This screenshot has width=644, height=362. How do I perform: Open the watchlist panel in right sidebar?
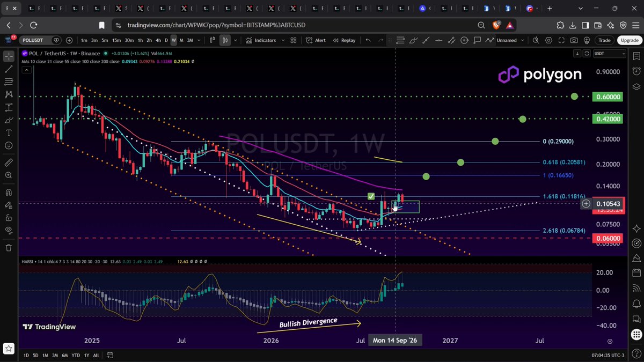pos(636,56)
